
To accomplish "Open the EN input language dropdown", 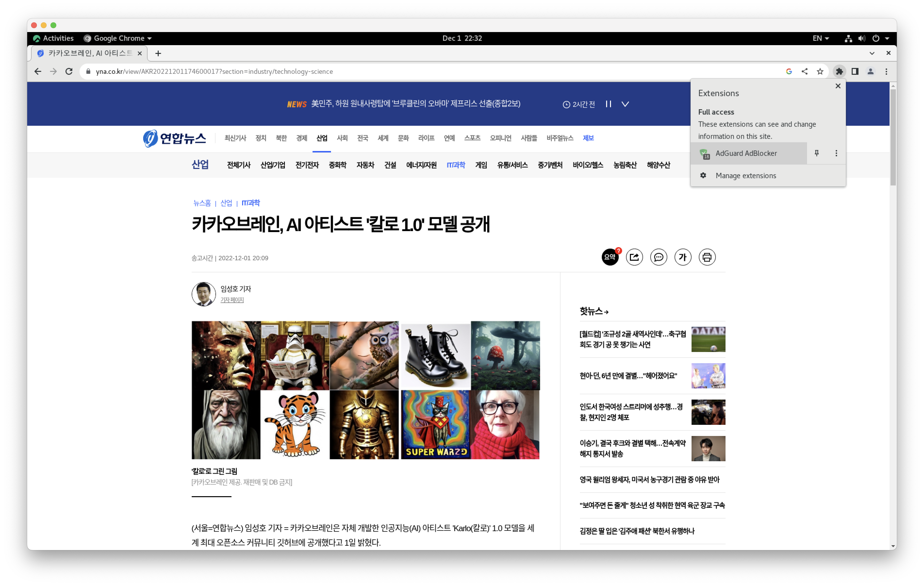I will [820, 38].
